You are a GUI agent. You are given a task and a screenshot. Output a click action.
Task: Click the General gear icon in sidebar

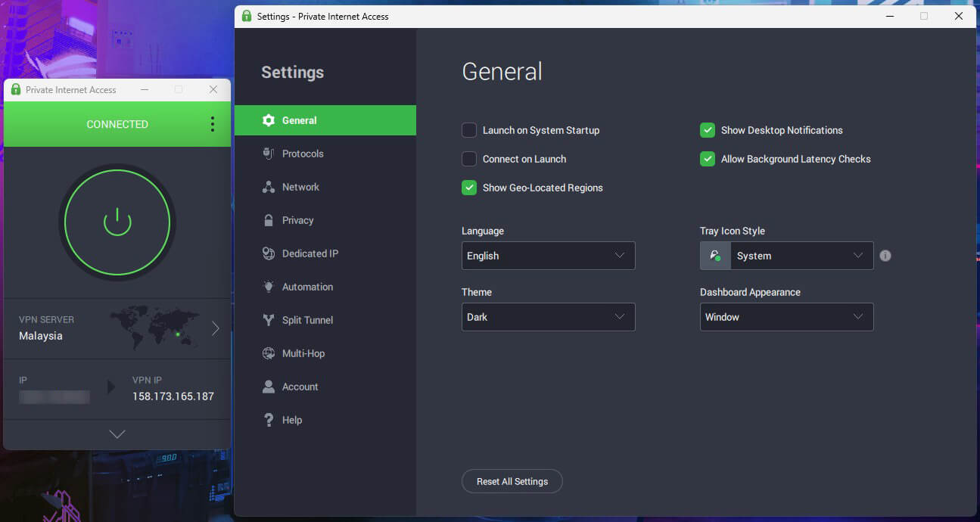[269, 120]
